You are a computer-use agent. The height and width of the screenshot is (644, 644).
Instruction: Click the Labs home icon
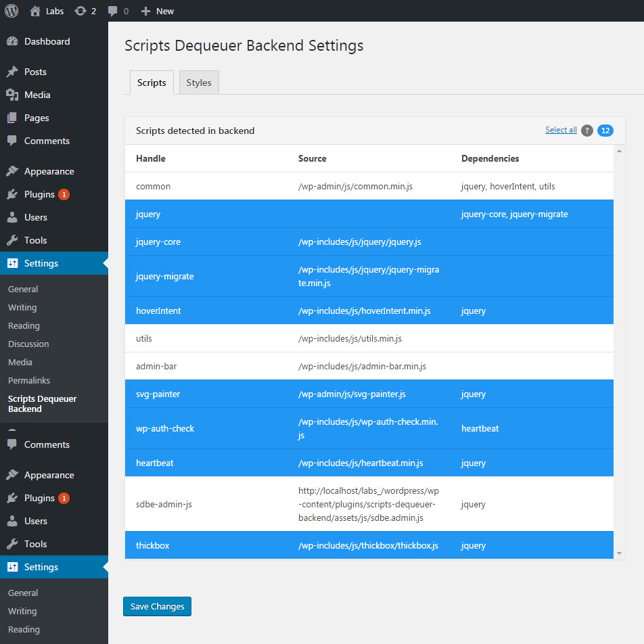point(35,11)
